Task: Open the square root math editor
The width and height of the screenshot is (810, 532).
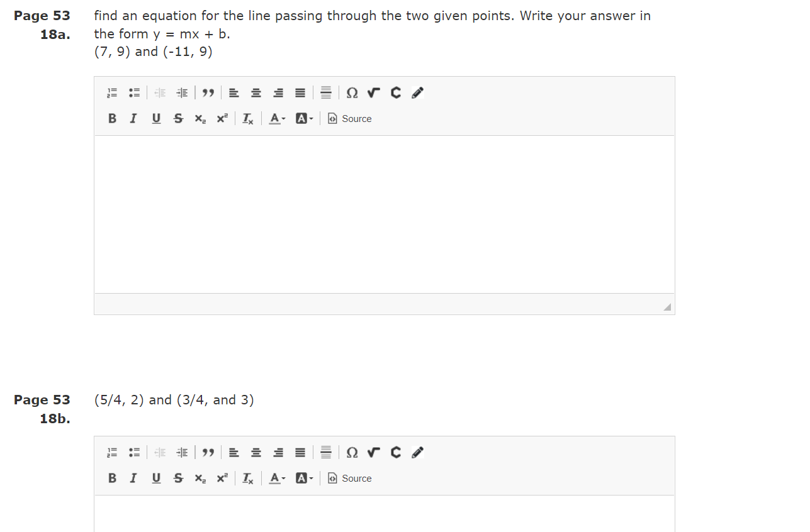Action: click(373, 92)
